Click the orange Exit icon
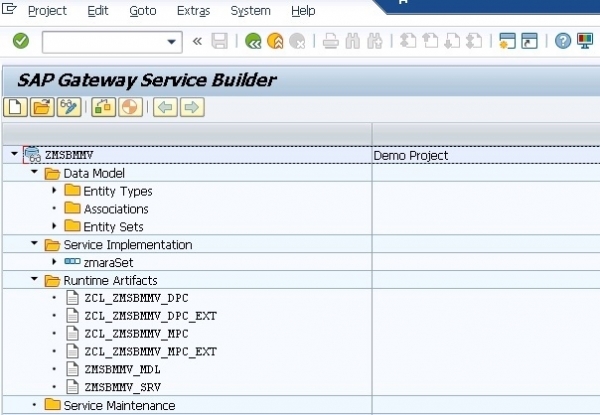Viewport: 600px width, 415px height. (275, 41)
